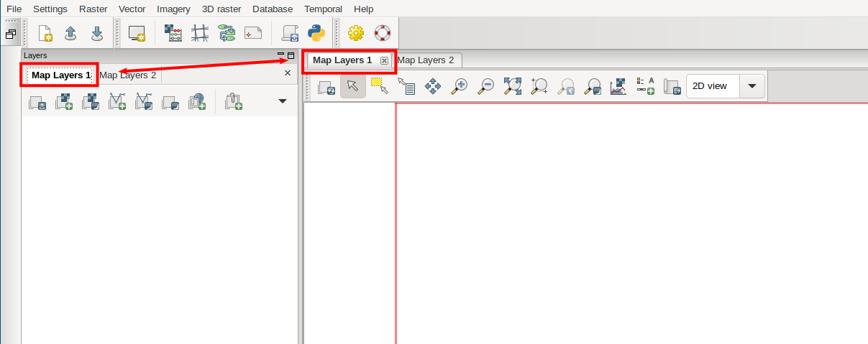Open the Analyze map tools
This screenshot has width=868, height=344.
(619, 86)
